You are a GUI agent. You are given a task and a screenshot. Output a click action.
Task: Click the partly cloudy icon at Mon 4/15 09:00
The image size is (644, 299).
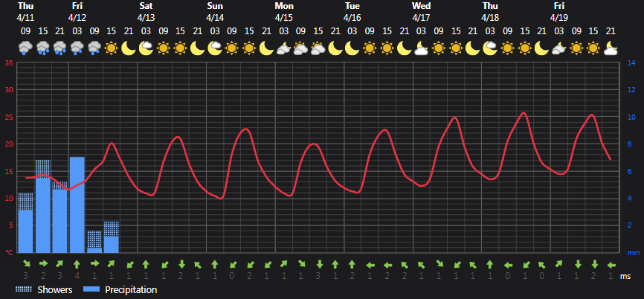pyautogui.click(x=300, y=48)
